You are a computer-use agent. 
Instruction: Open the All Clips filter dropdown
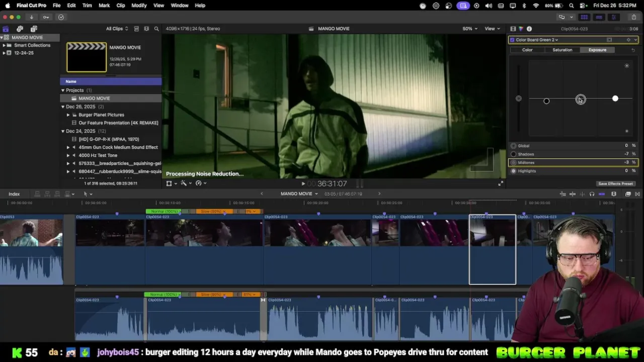[x=117, y=29]
